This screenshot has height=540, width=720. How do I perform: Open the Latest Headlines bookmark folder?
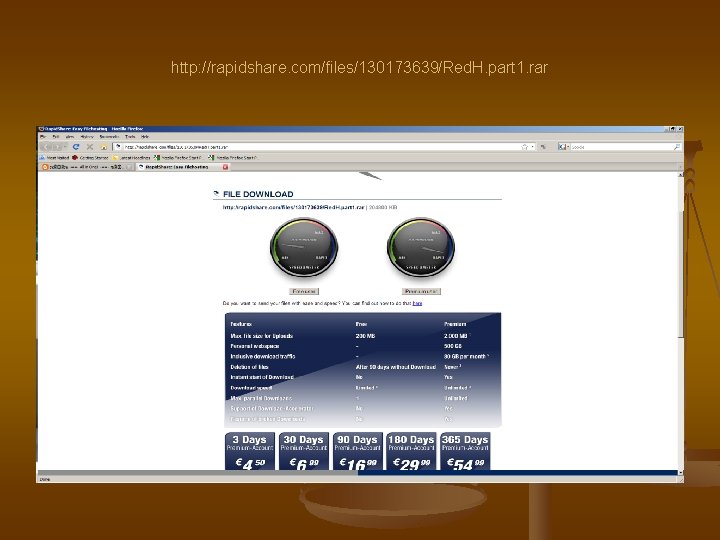pos(132,158)
